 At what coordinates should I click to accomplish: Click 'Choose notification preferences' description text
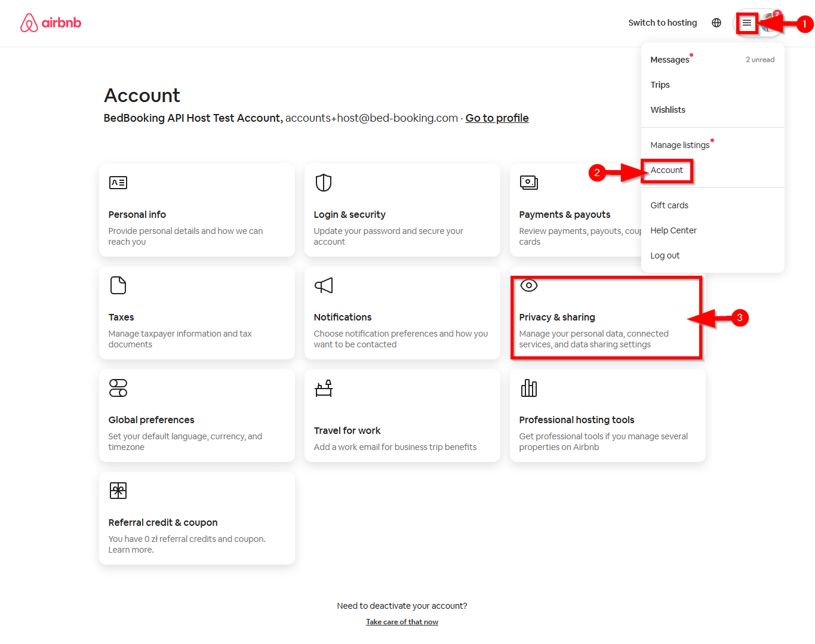click(x=401, y=339)
